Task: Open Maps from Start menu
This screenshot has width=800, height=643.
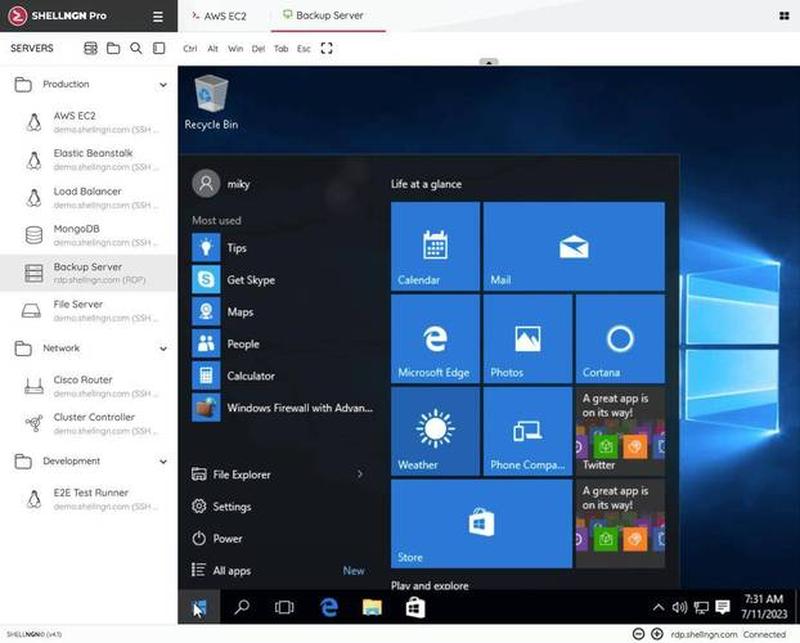Action: 283,312
